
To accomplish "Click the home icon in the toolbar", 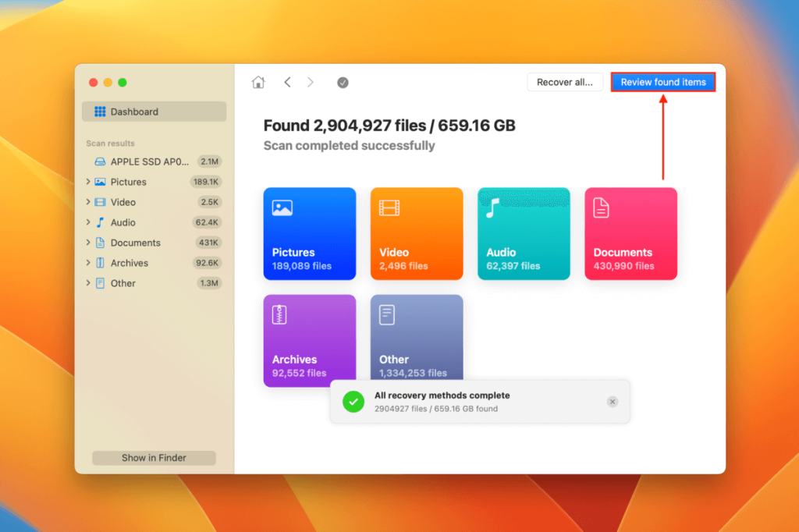I will pyautogui.click(x=258, y=81).
